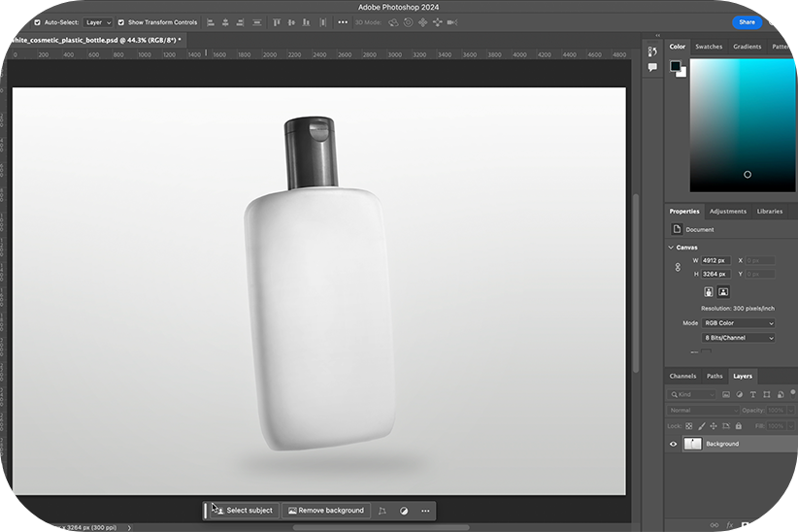This screenshot has height=532, width=798.
Task: Toggle the Auto-Select checkbox
Action: (x=37, y=22)
